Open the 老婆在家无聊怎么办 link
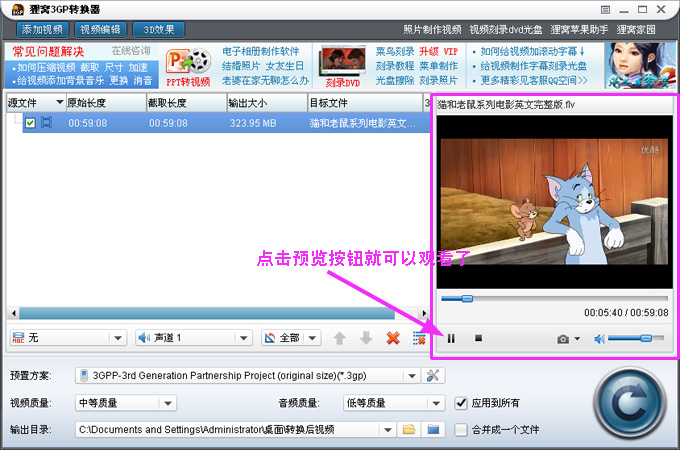This screenshot has width=680, height=450. tap(265, 80)
